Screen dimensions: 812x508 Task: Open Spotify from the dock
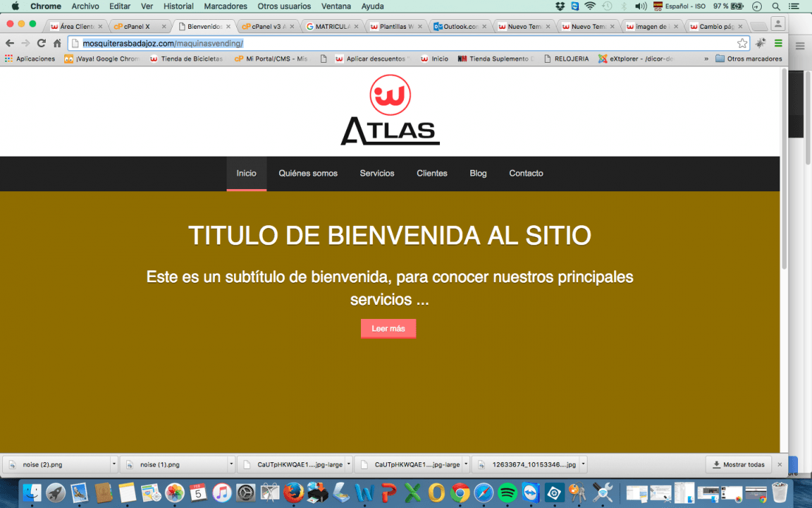pos(508,492)
